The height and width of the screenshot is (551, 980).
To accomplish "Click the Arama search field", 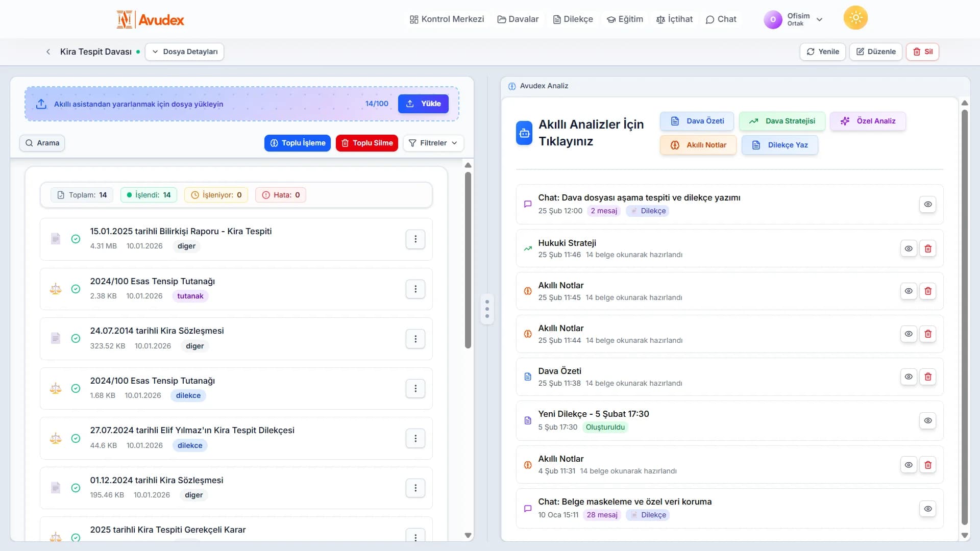I will (42, 143).
